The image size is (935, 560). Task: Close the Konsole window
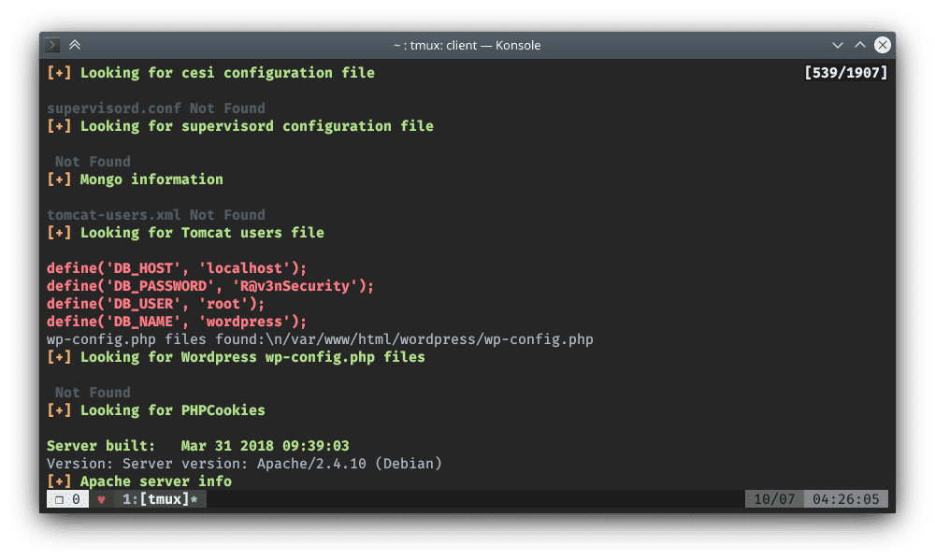882,45
